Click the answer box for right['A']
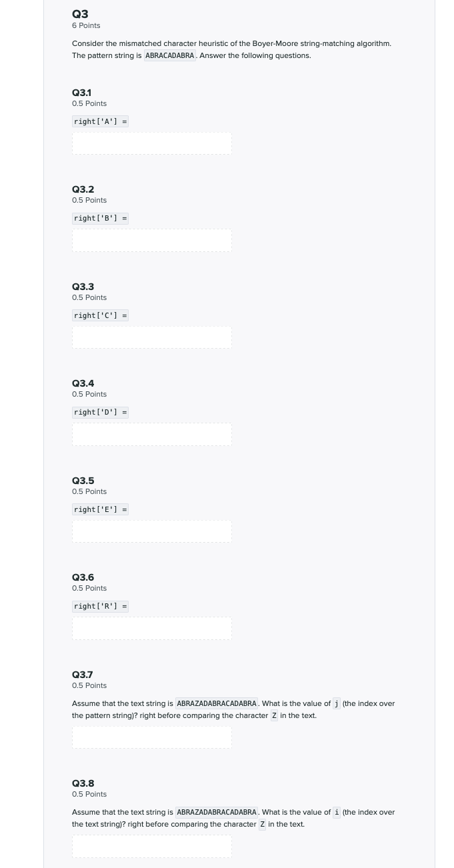 tap(152, 143)
